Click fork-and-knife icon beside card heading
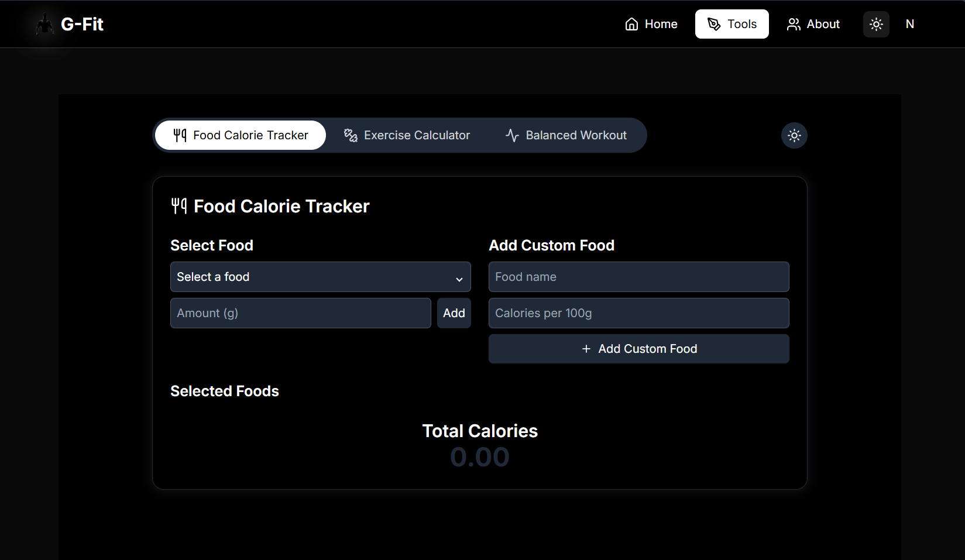Screen dimensions: 965x560 179,206
